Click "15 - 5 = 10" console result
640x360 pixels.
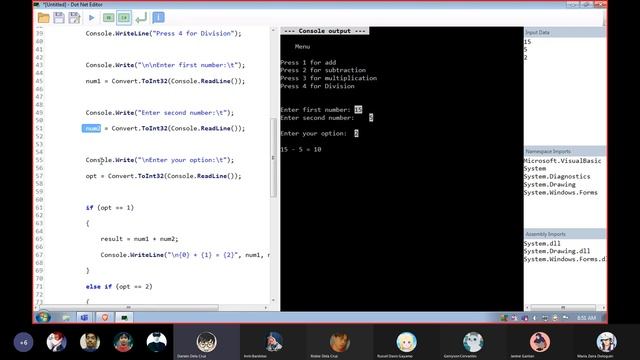(301, 149)
